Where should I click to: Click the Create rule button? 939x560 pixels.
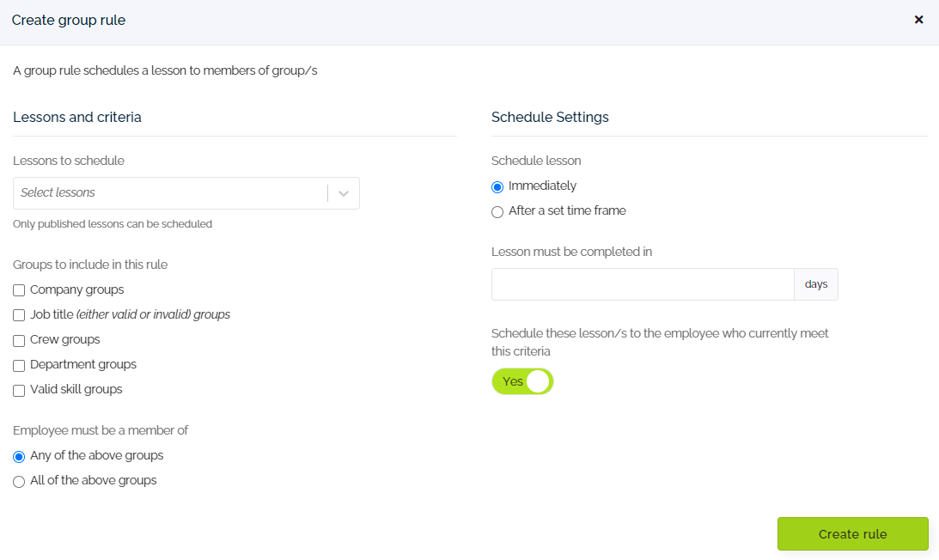[851, 533]
